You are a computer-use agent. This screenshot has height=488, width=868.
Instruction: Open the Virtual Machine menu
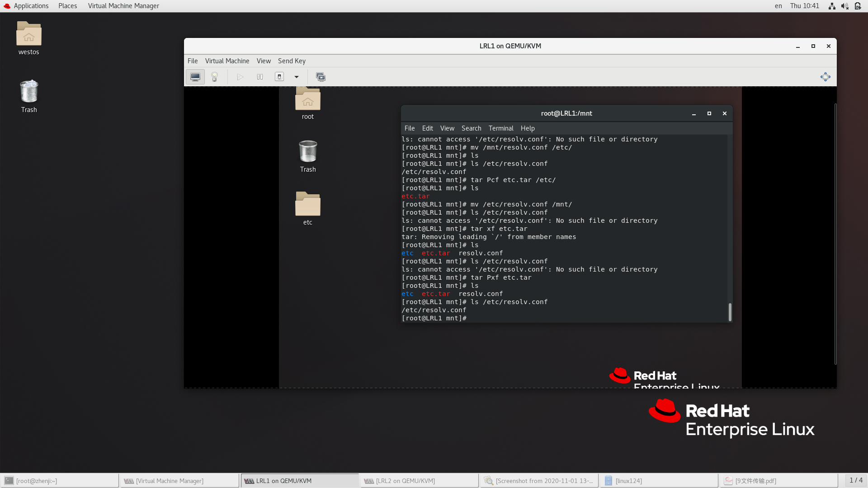227,61
